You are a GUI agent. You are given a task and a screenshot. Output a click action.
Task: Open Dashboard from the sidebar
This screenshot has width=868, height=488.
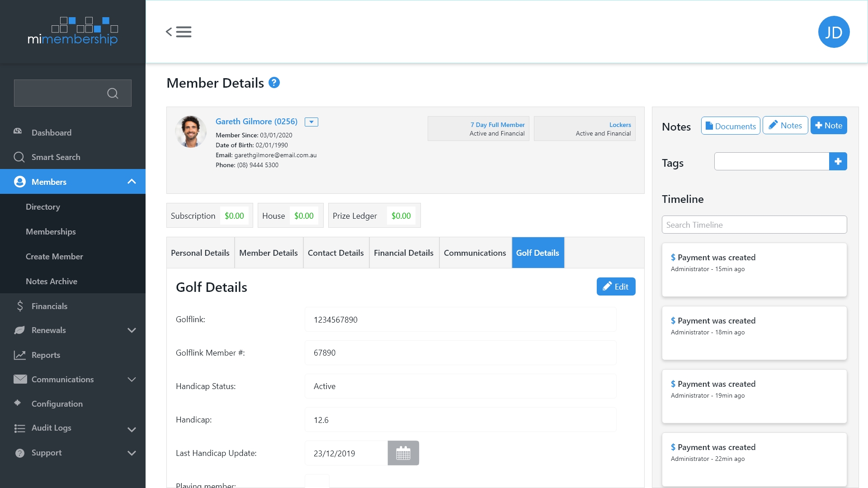52,132
